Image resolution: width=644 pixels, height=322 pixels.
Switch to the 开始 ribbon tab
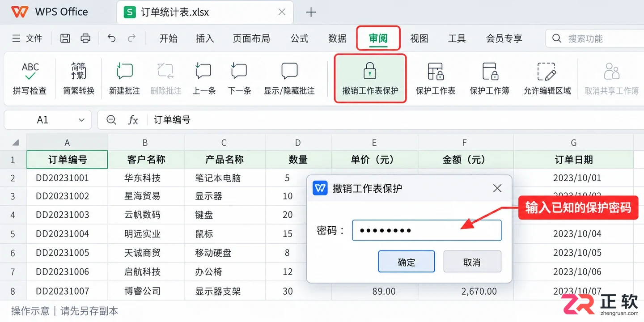pyautogui.click(x=169, y=38)
